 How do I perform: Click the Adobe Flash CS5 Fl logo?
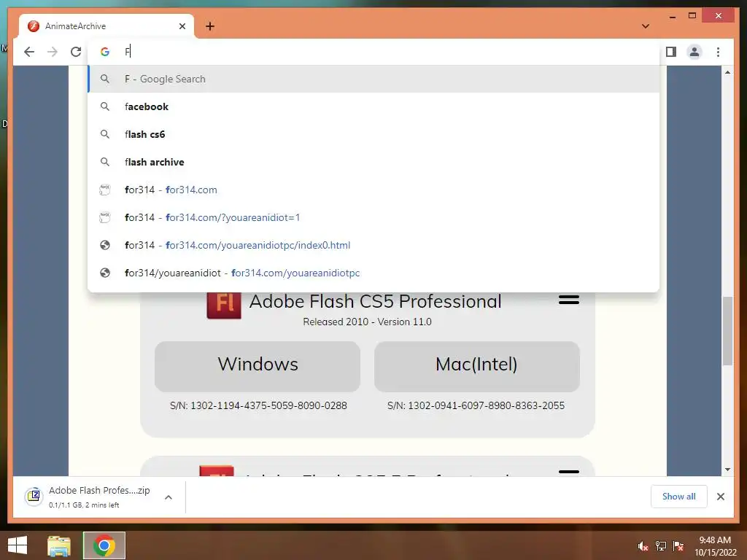pos(224,304)
